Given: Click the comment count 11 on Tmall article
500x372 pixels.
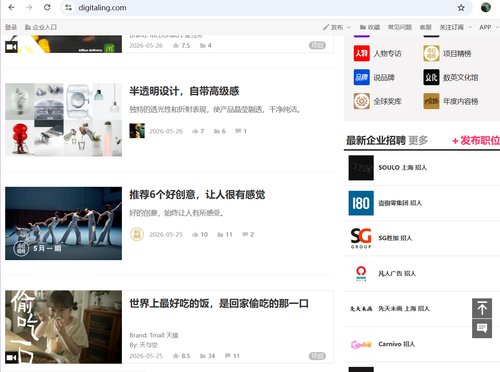Looking at the screenshot, I should [x=233, y=356].
